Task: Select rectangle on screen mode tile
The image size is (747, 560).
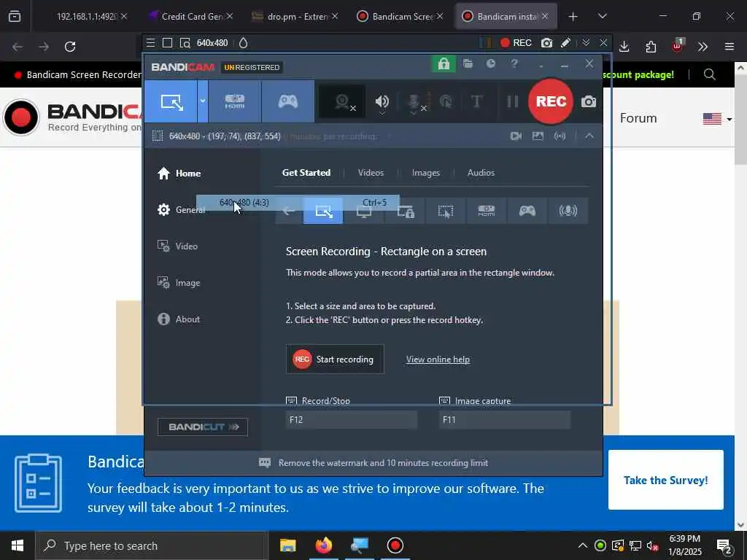Action: point(323,211)
